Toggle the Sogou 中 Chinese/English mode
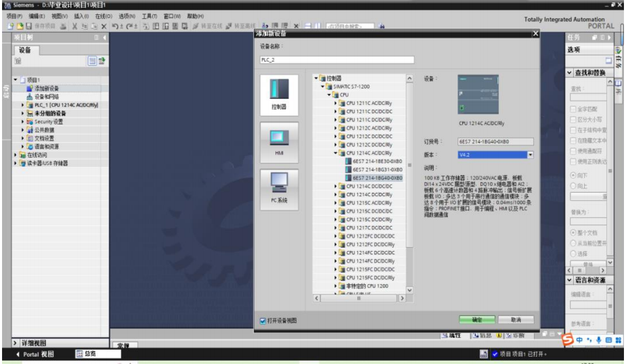Screen dimensions: 626x364 [579, 340]
